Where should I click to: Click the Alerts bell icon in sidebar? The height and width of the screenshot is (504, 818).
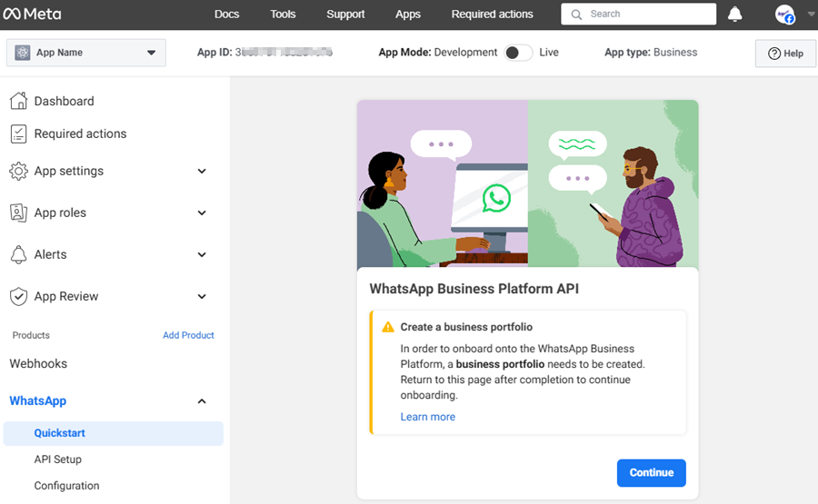click(x=19, y=254)
